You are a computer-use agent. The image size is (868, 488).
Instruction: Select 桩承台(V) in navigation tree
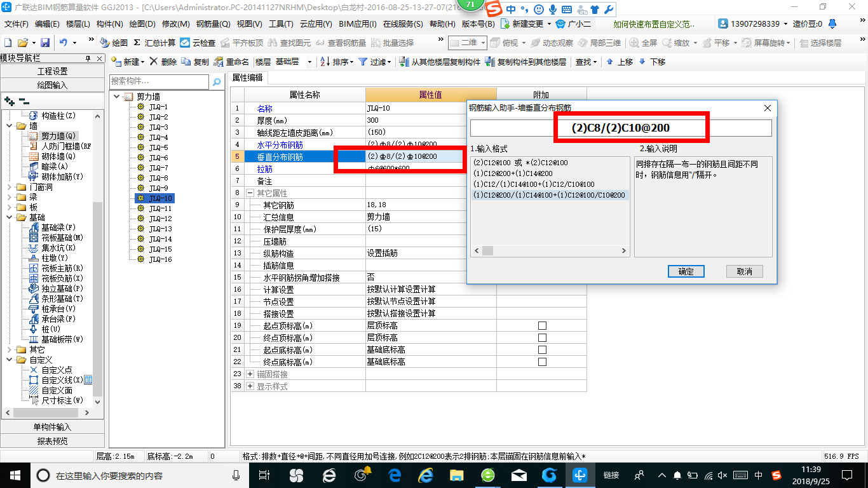point(58,309)
